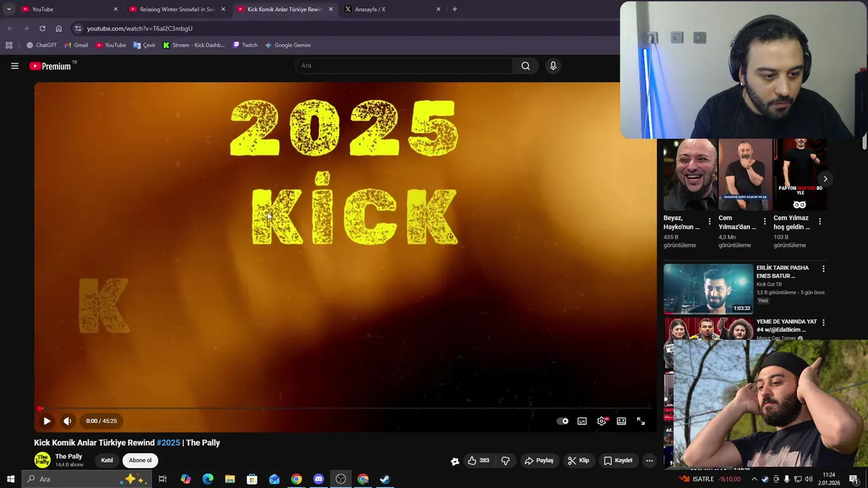
Task: Switch to the Relaxing Winter Snowfall tab
Action: 176,9
